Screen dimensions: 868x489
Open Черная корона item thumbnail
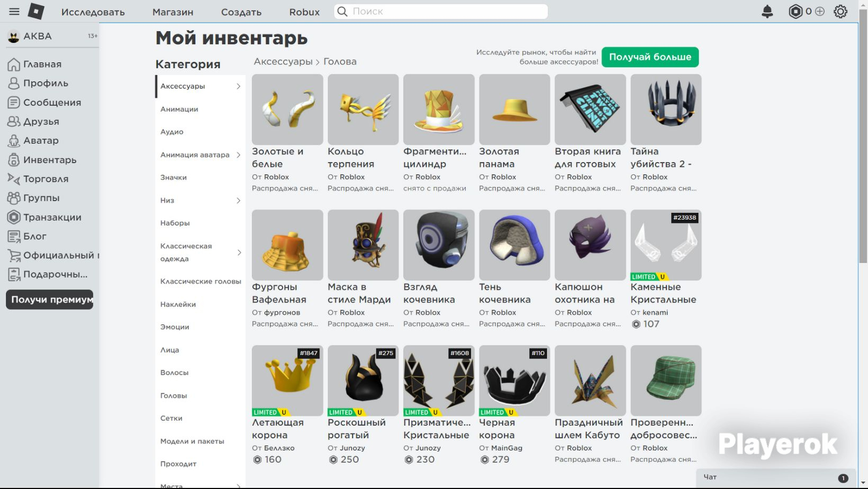point(514,381)
